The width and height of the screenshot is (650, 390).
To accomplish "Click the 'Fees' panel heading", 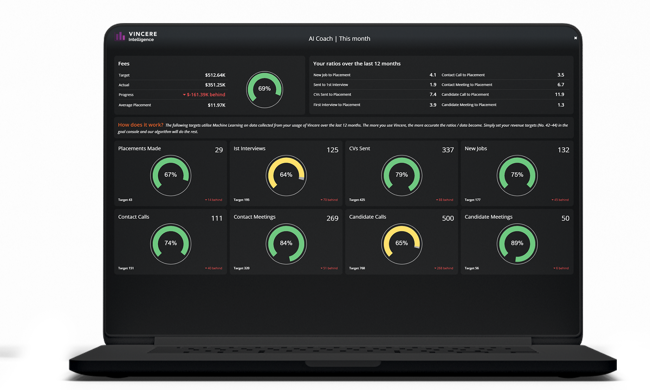I will pyautogui.click(x=124, y=64).
